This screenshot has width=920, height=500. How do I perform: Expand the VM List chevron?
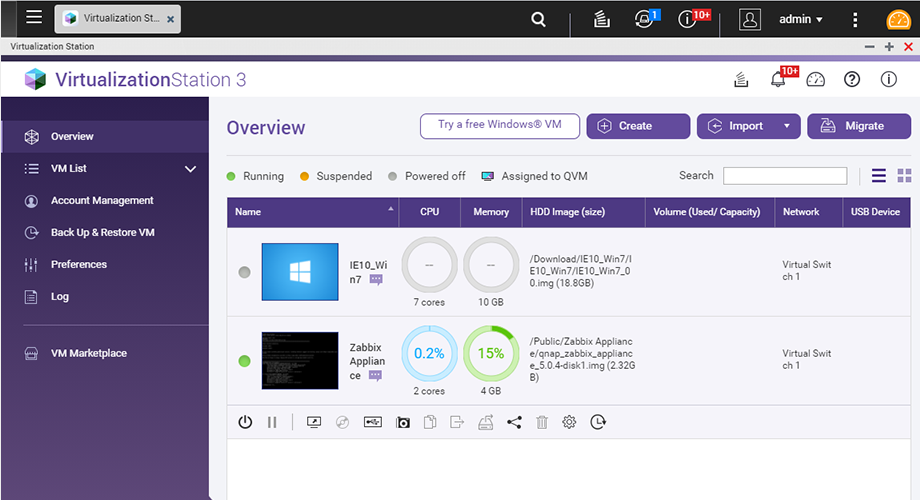pos(190,169)
